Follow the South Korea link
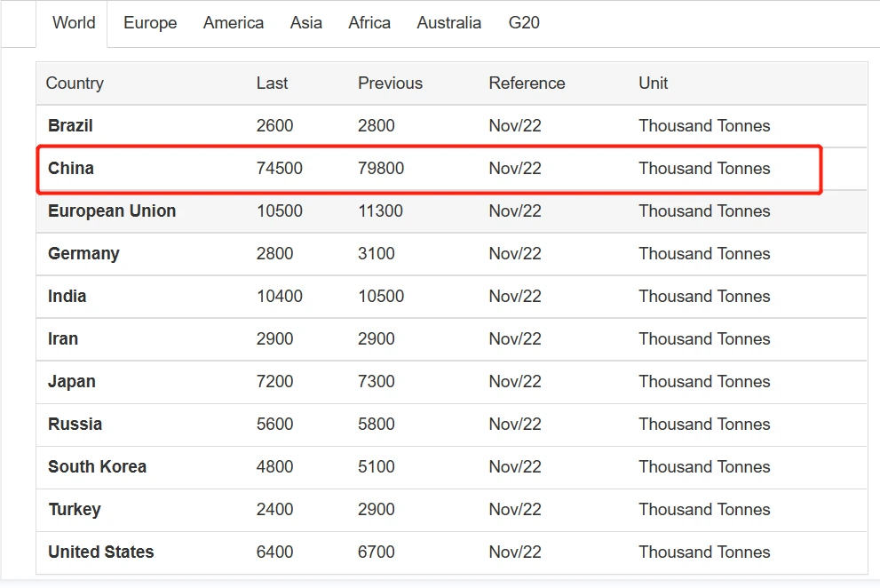Image resolution: width=880 pixels, height=588 pixels. (97, 466)
